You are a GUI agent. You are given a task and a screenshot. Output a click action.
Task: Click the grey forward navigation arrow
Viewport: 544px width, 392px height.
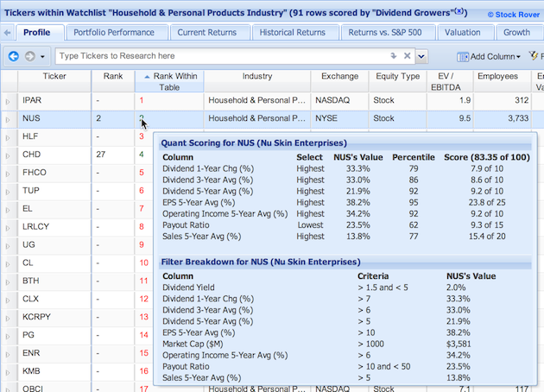[30, 56]
